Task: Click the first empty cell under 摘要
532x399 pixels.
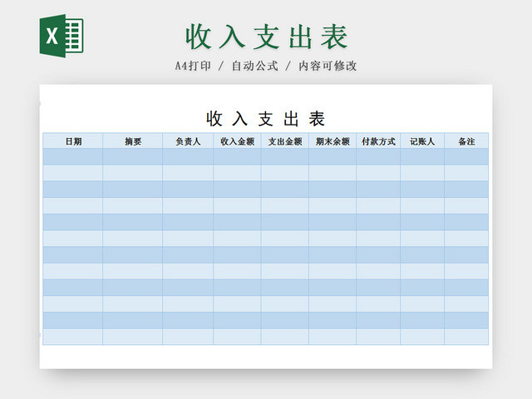Action: (x=133, y=156)
